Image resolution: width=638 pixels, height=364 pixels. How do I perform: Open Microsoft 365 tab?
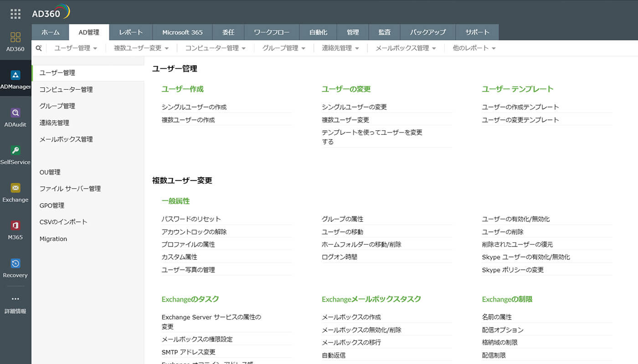[x=182, y=32]
